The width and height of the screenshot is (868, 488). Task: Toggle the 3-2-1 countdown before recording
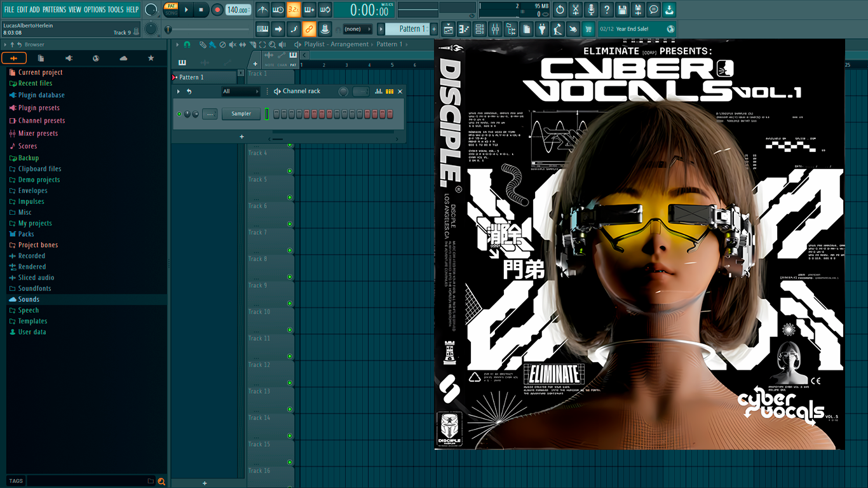point(294,10)
